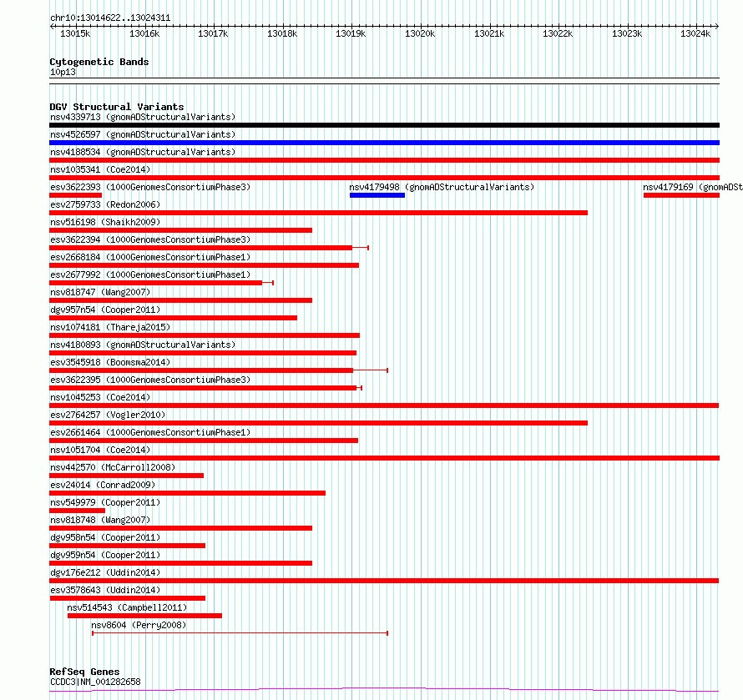Viewport: 743px width, 700px height.
Task: Select the nsv4526597 blue variant bar
Action: pyautogui.click(x=384, y=143)
